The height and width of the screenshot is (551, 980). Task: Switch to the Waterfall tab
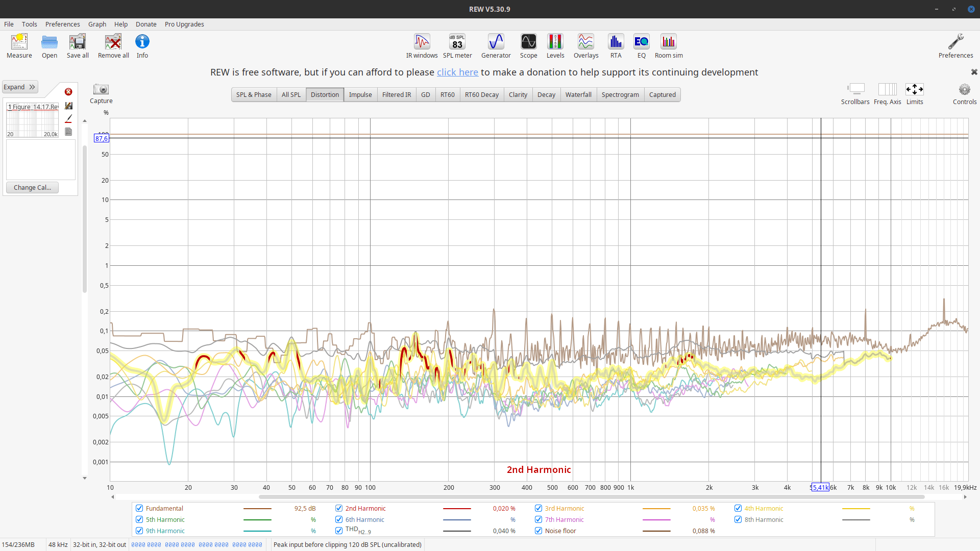click(578, 94)
